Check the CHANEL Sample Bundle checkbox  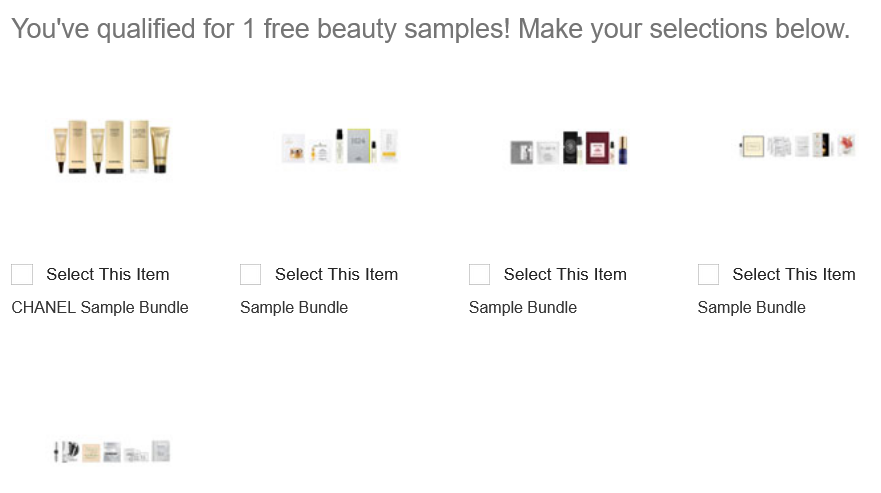tap(22, 274)
